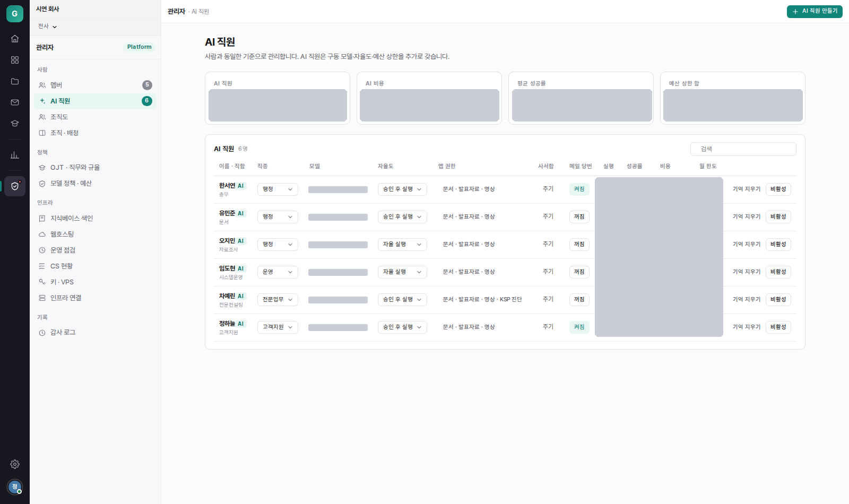Viewport: 849px width, 504px height.
Task: Open 운영 점검 menu item
Action: pos(95,250)
